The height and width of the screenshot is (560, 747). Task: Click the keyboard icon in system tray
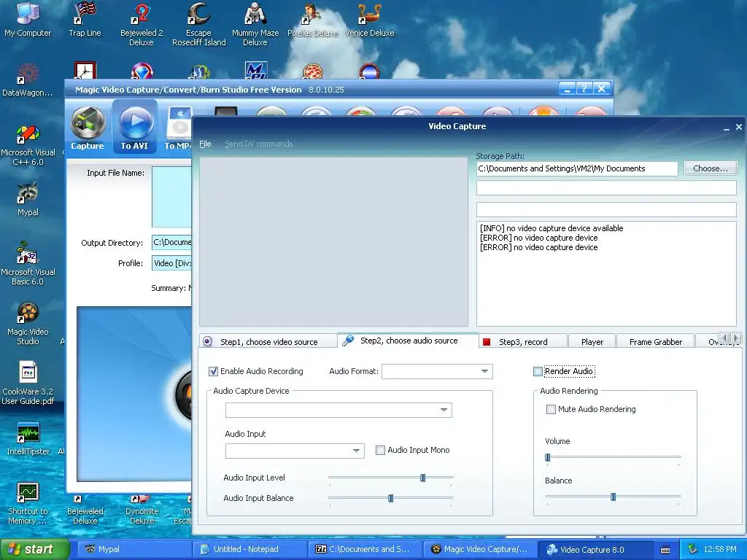click(x=665, y=550)
